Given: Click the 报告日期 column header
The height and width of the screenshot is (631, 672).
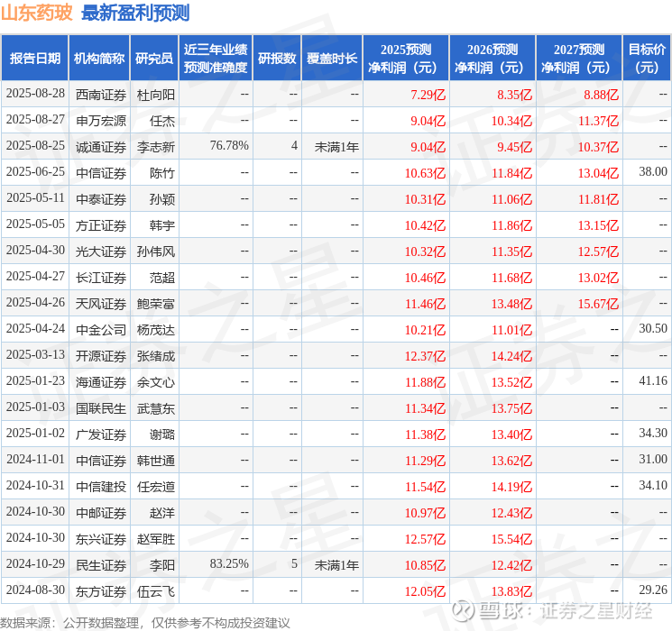Looking at the screenshot, I should [x=34, y=59].
